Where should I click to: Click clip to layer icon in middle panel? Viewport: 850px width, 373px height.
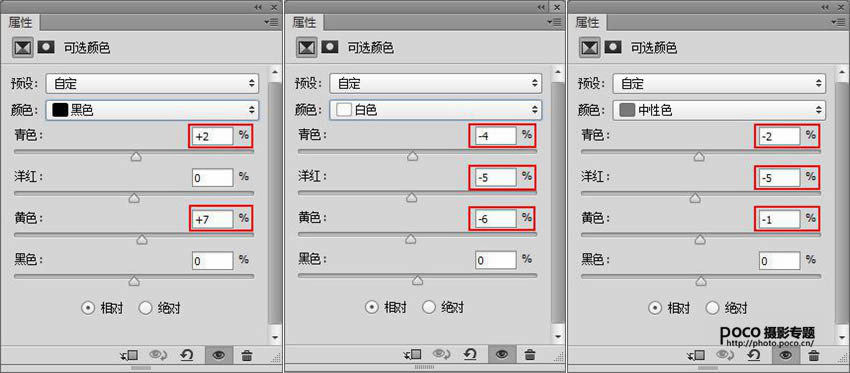click(x=414, y=355)
